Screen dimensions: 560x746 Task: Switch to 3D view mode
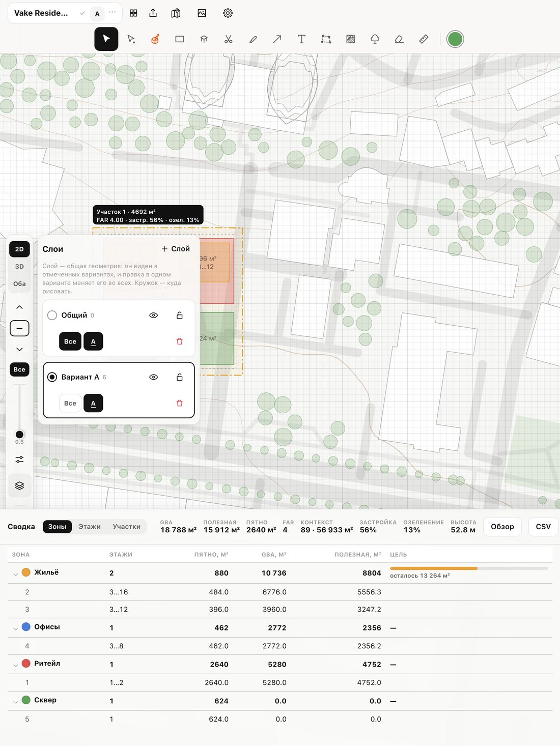tap(19, 267)
